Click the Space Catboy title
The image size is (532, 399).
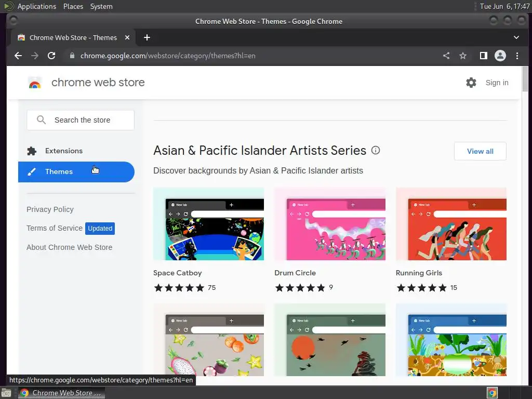point(178,273)
